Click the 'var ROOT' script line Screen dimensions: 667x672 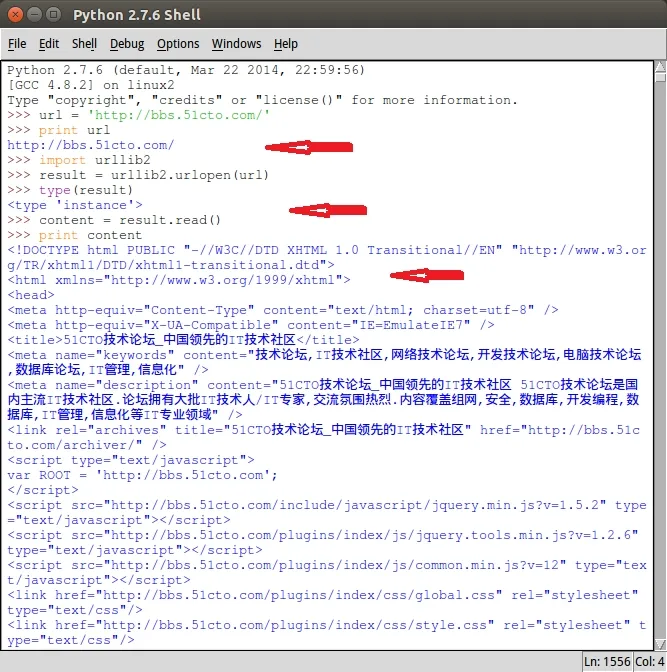pyautogui.click(x=142, y=475)
